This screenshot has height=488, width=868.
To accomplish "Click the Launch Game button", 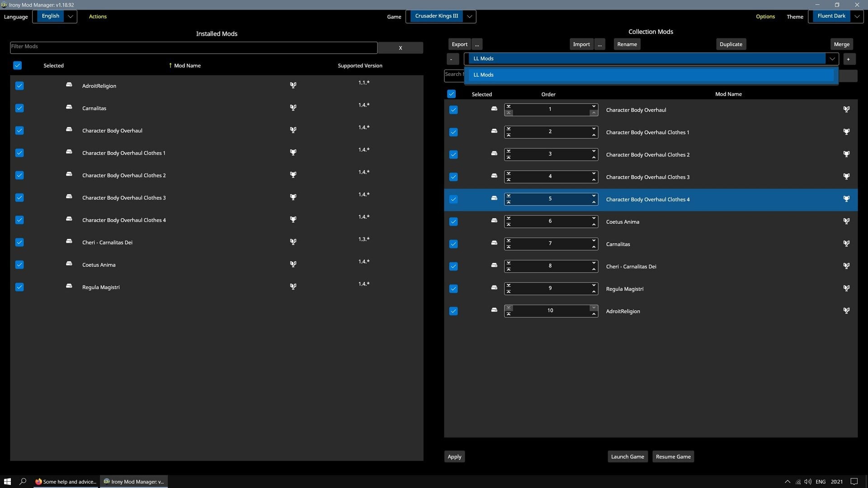I will pyautogui.click(x=627, y=457).
